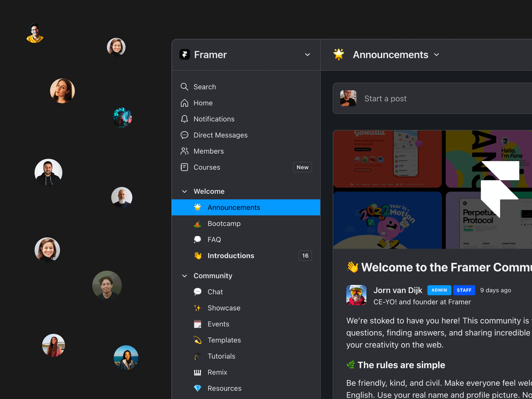Screen dimensions: 532x399
Task: Click the New badge beside Courses
Action: [x=302, y=167]
